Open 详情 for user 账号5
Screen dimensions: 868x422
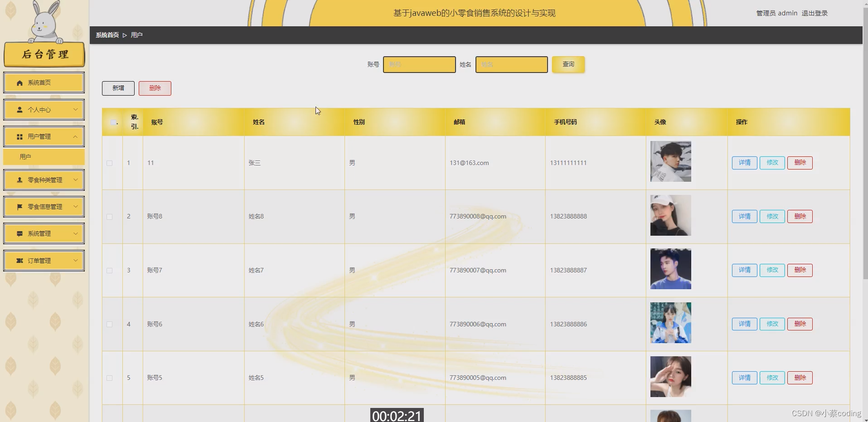point(744,378)
